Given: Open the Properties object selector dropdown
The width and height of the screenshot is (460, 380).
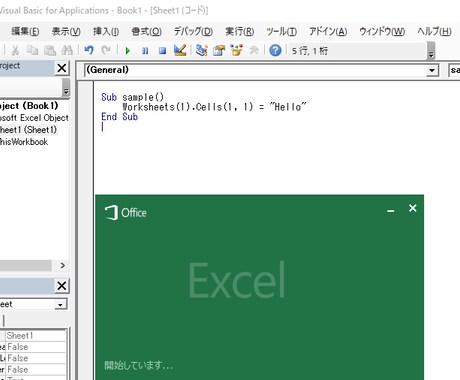Looking at the screenshot, I should (x=60, y=304).
